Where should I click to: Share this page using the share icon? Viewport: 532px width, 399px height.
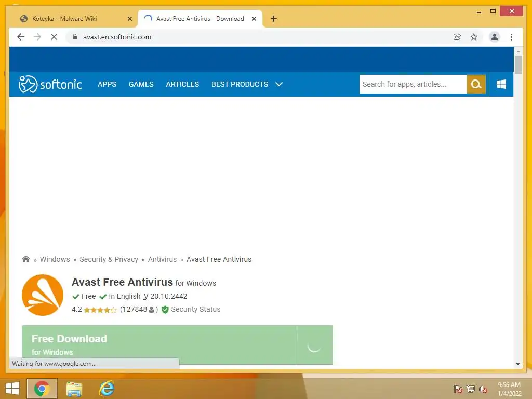tap(457, 37)
